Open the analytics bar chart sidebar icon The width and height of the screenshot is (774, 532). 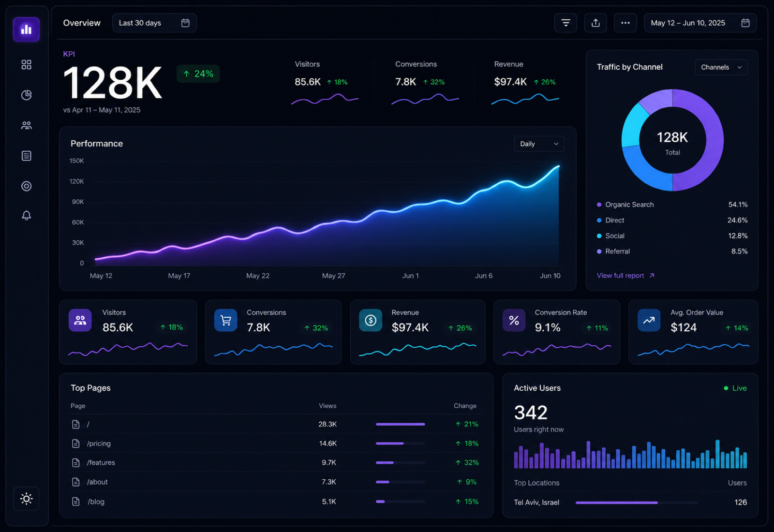click(x=26, y=30)
